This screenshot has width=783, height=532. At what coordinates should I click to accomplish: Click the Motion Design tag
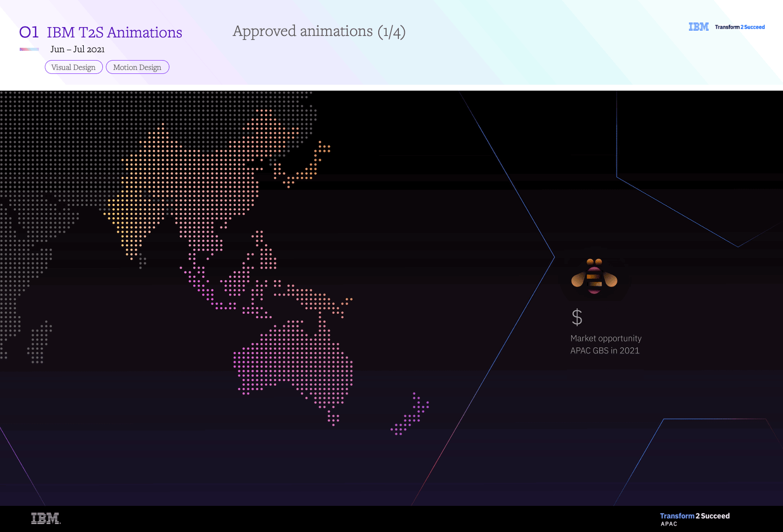pos(137,67)
